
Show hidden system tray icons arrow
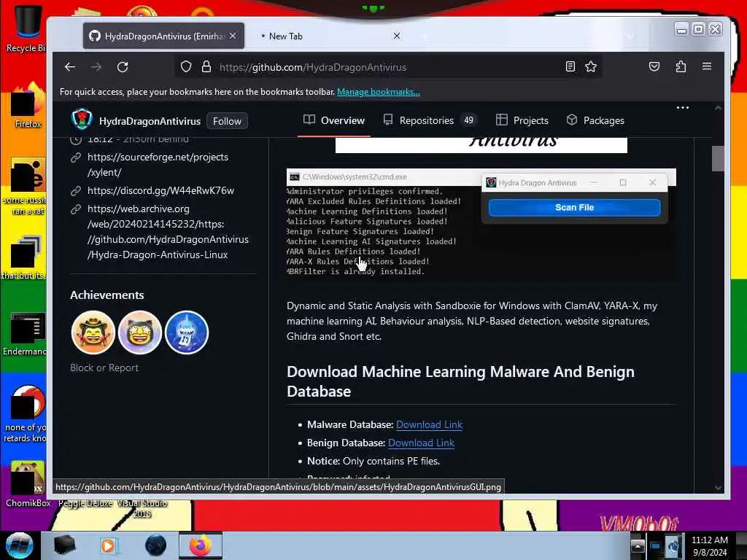(638, 545)
